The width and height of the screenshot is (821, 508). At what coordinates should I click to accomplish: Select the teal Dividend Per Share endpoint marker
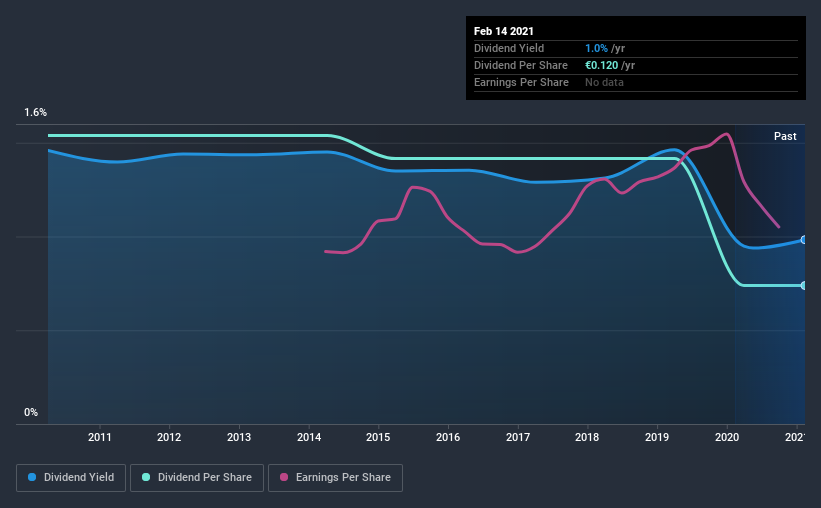pyautogui.click(x=803, y=285)
